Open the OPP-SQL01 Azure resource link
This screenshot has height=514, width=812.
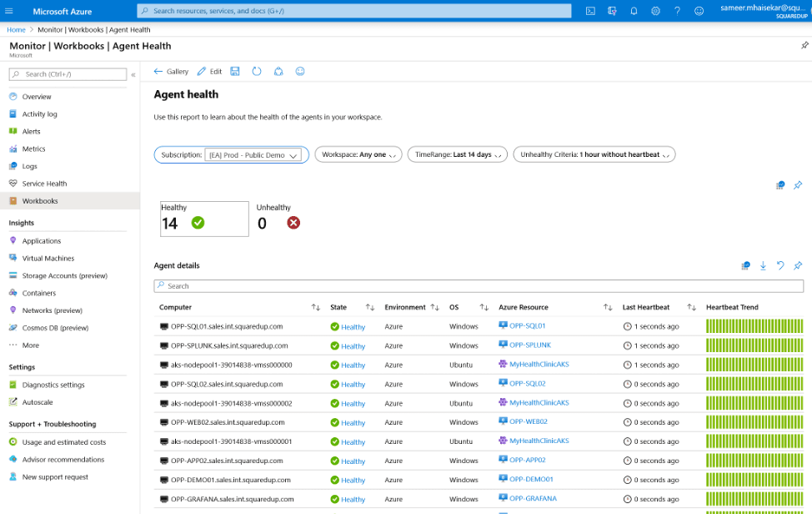(x=527, y=326)
